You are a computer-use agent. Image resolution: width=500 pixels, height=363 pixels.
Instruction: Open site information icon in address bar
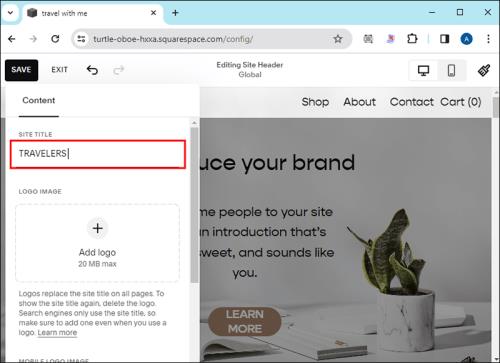81,39
